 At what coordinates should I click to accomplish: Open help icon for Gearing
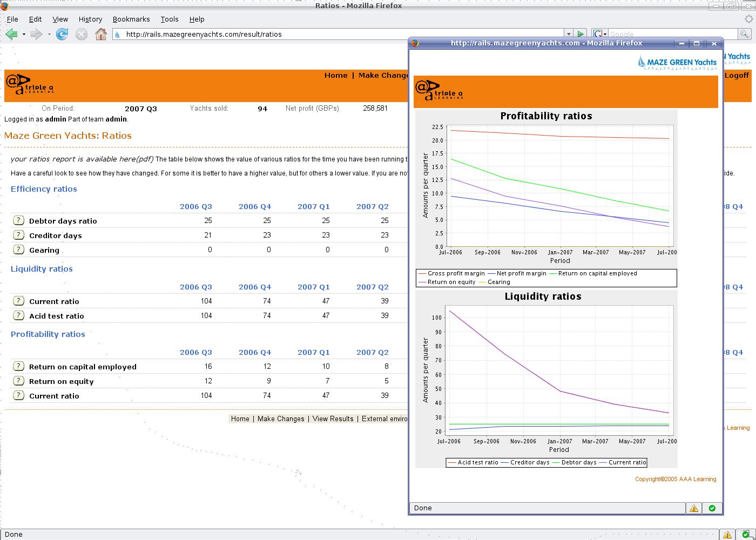pyautogui.click(x=19, y=249)
